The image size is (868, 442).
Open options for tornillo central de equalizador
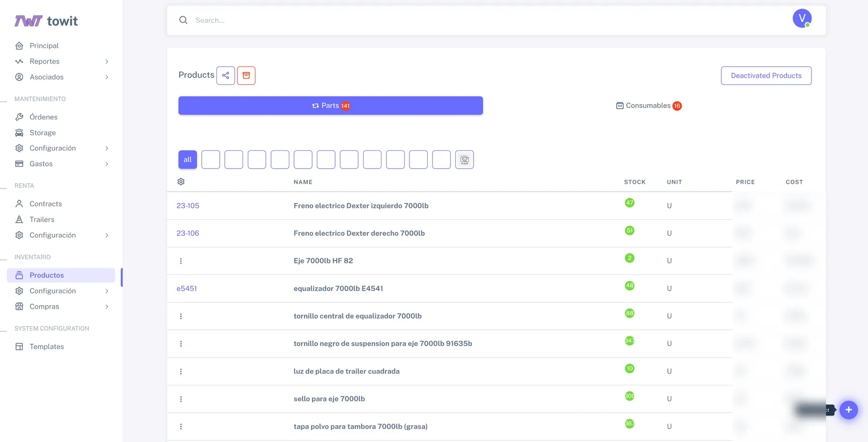tap(181, 316)
